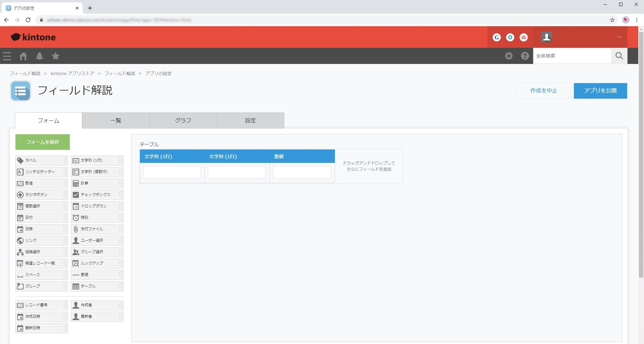Open the settings gear icon
644x344 pixels.
(509, 56)
